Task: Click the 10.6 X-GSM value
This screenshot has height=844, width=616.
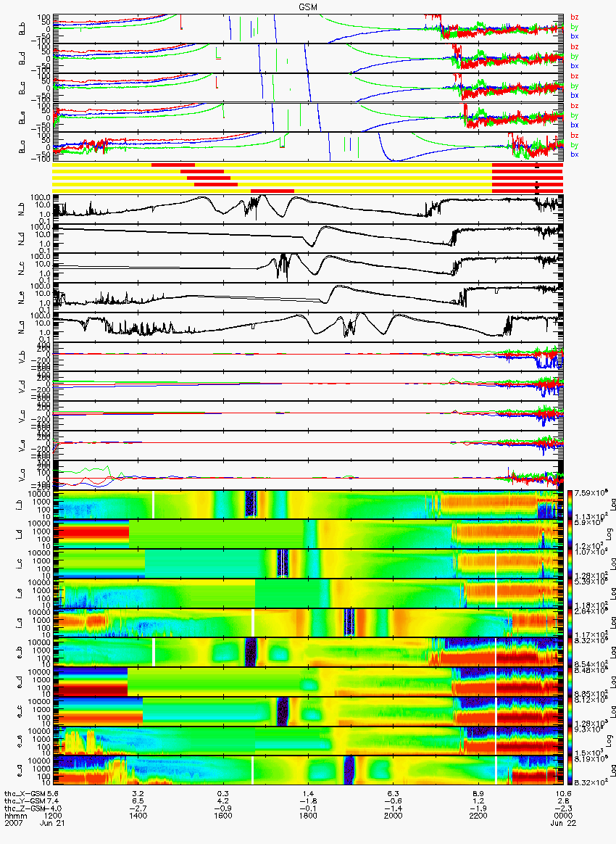Action: click(564, 793)
